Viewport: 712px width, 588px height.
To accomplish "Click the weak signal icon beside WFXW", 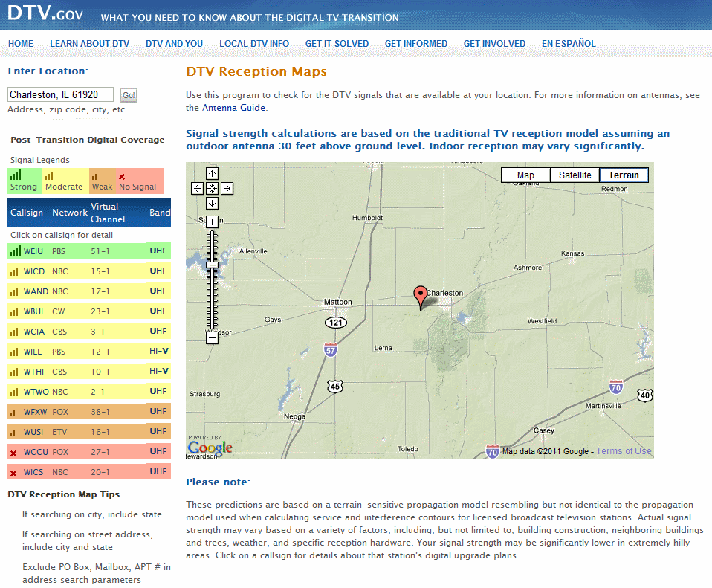I will 13,413.
